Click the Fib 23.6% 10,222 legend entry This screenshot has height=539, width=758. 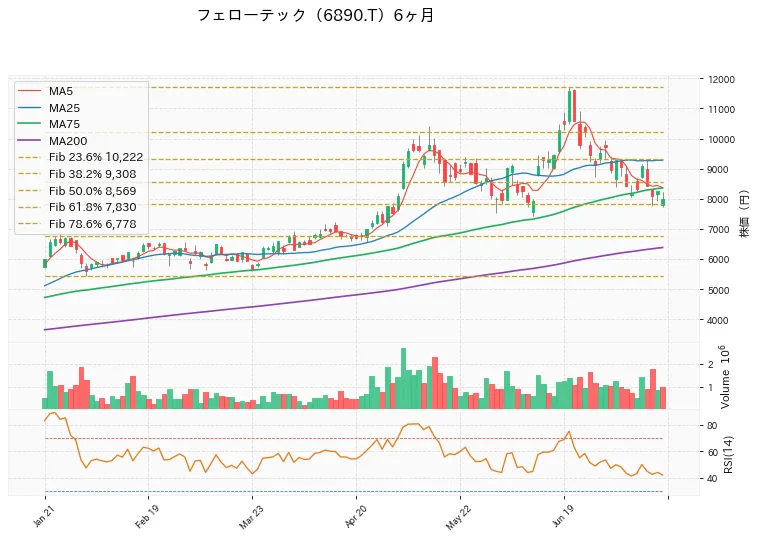coord(96,158)
